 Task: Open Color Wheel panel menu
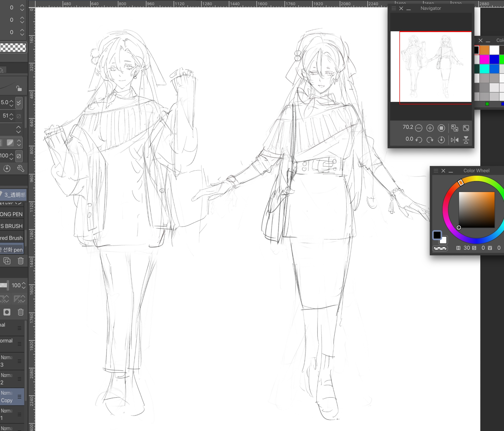click(436, 171)
